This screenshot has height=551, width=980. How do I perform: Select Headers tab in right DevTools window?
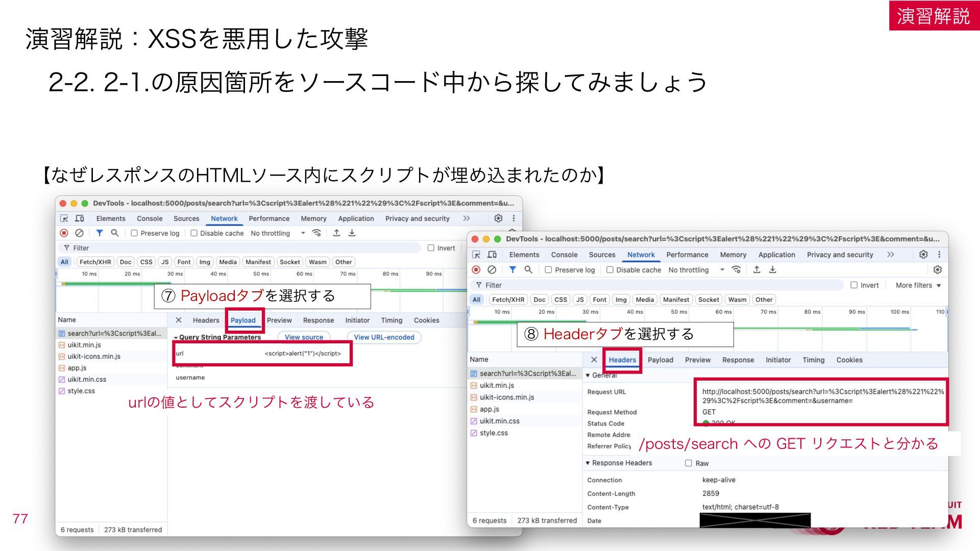coord(622,360)
